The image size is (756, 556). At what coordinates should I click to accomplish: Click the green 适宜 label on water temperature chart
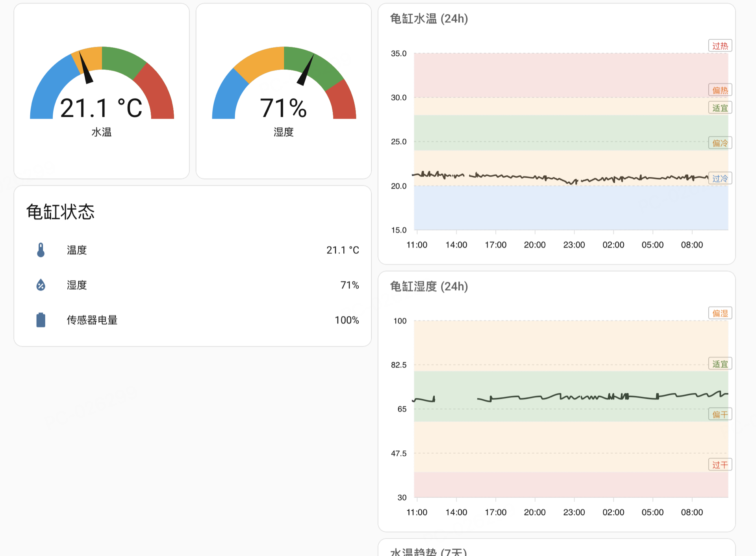coord(720,108)
